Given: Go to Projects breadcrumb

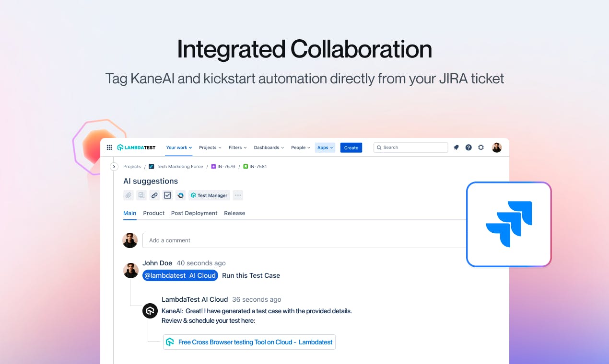Looking at the screenshot, I should (x=132, y=167).
